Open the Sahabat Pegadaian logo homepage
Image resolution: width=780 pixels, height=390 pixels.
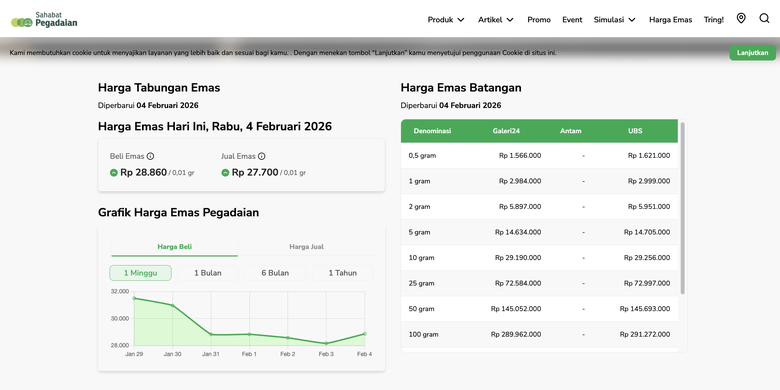pyautogui.click(x=44, y=19)
